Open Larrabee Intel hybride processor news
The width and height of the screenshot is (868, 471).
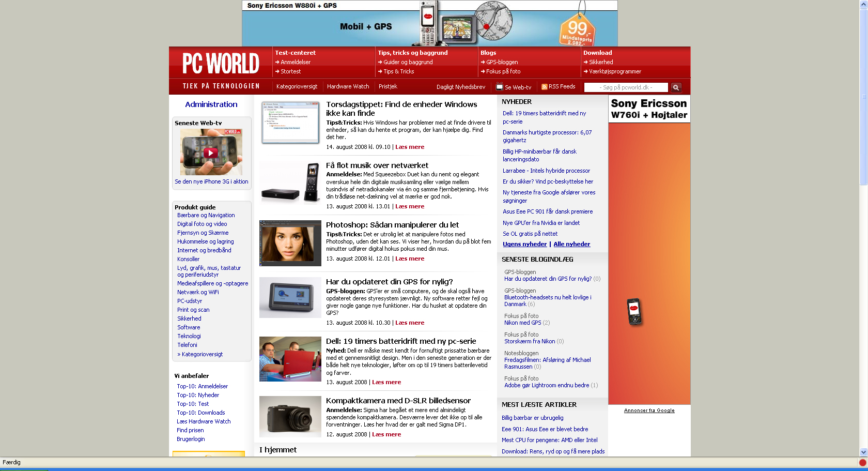point(546,171)
